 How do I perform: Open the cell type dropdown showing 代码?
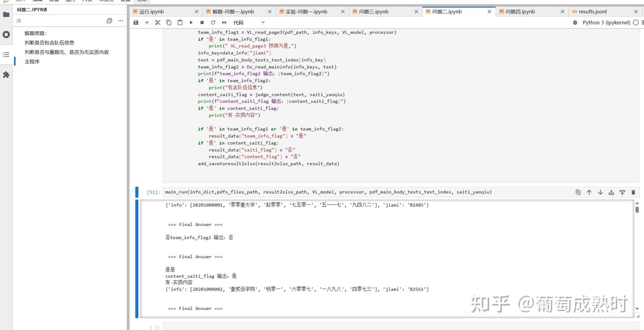tap(249, 22)
